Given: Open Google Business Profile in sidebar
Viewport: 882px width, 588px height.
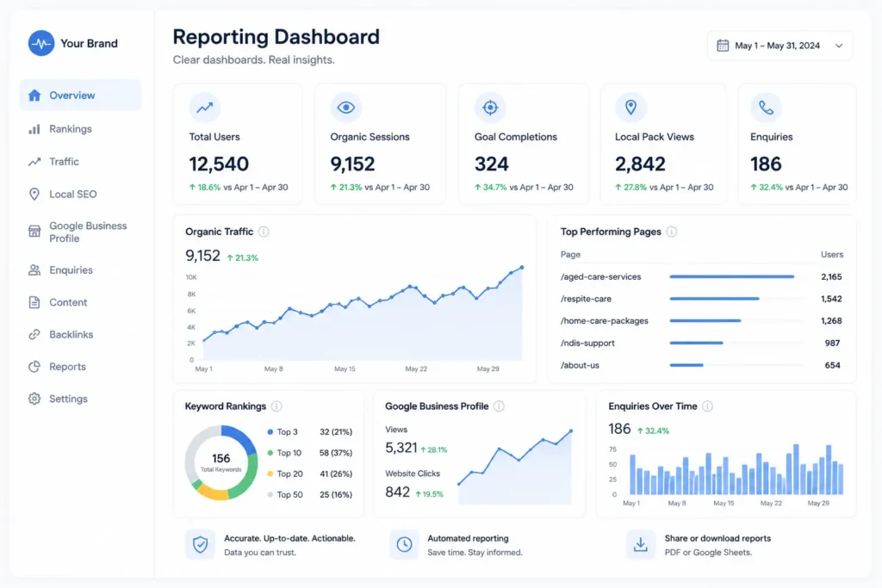Looking at the screenshot, I should (x=88, y=232).
